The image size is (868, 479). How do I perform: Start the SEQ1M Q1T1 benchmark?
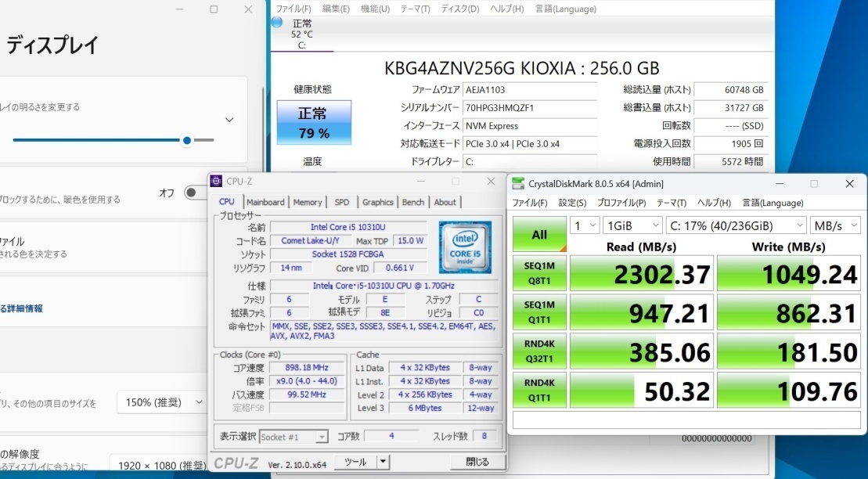tap(538, 312)
